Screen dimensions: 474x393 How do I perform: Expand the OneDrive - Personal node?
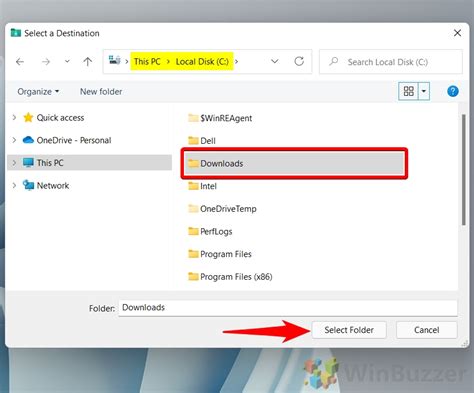pos(14,140)
